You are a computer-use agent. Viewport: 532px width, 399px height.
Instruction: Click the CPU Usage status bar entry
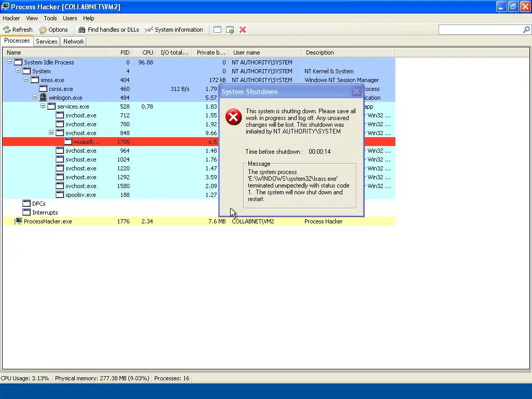[25, 378]
